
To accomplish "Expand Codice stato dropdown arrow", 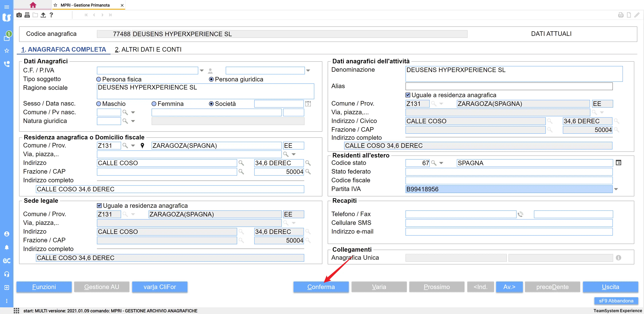I will pos(441,163).
